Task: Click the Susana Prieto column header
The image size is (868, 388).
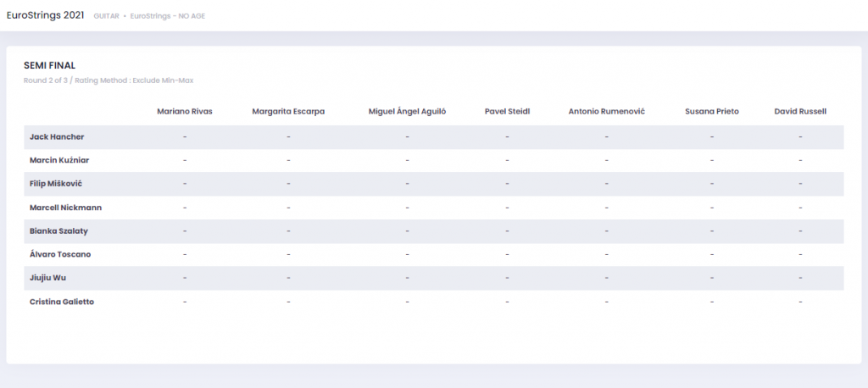Action: coord(712,111)
